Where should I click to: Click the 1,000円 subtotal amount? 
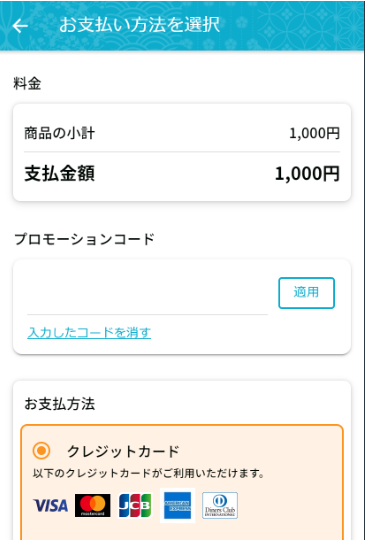[x=314, y=134]
